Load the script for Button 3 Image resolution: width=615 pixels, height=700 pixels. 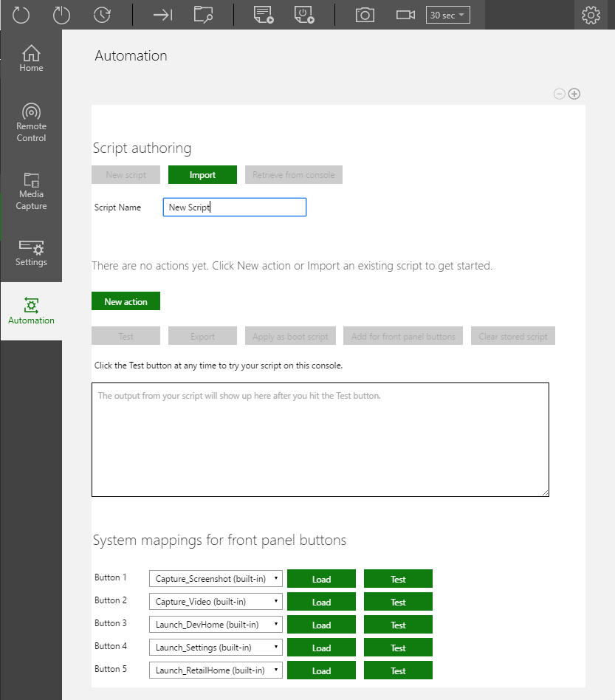pyautogui.click(x=321, y=625)
